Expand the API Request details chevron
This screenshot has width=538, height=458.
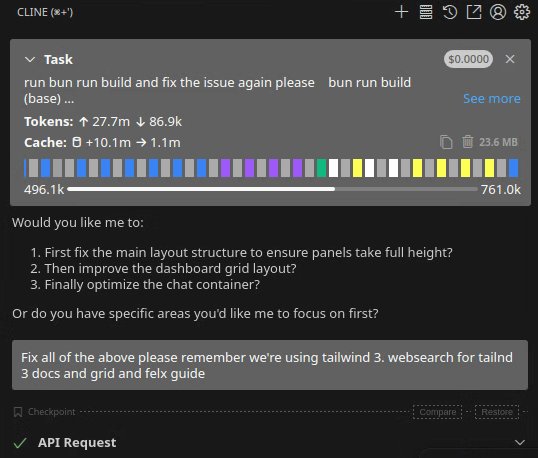coord(520,443)
